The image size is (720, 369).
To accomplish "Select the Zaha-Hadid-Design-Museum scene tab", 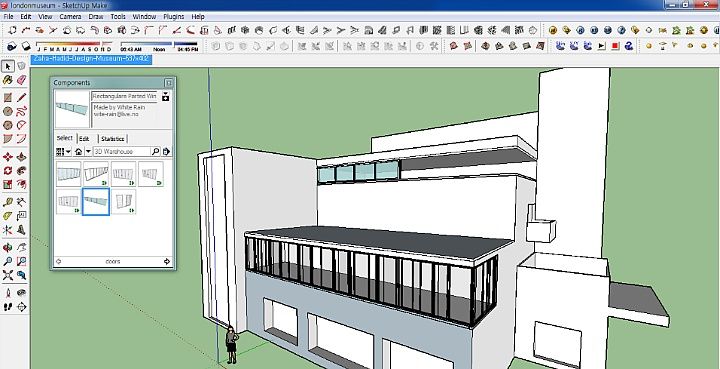I will coord(91,59).
